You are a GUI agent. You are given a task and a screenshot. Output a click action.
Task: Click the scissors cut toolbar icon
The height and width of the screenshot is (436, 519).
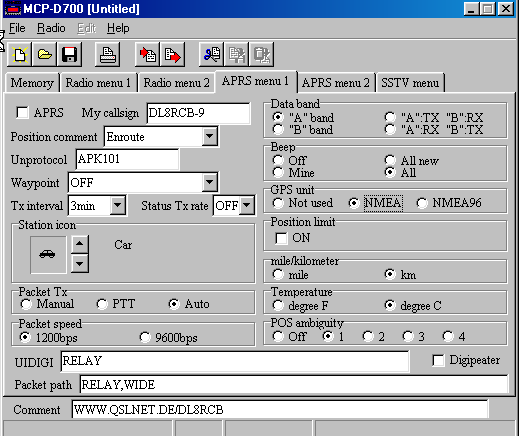[x=212, y=54]
